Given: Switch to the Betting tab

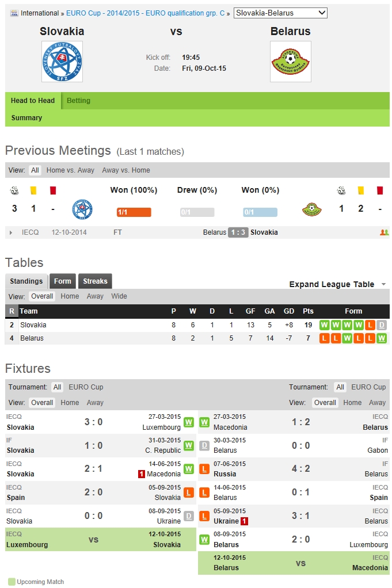Looking at the screenshot, I should click(x=78, y=101).
